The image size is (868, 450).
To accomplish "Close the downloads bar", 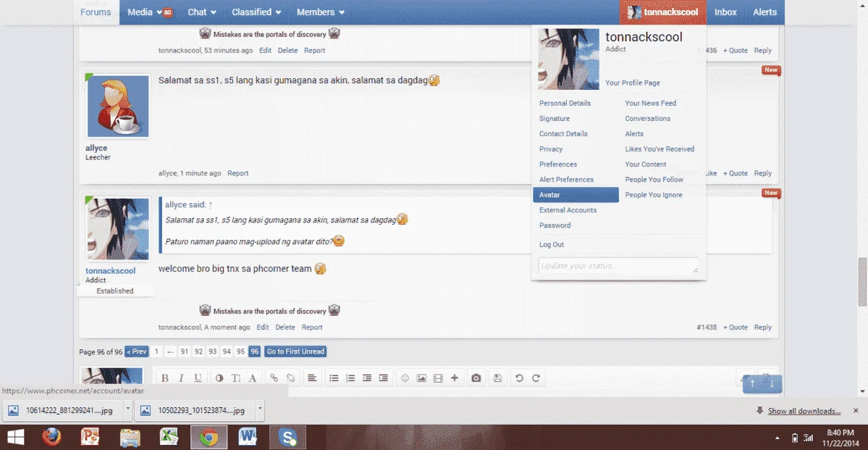I will click(856, 411).
